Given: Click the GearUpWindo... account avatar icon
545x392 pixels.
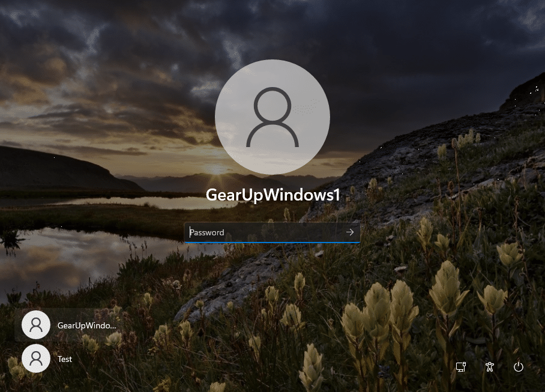Looking at the screenshot, I should 36,325.
